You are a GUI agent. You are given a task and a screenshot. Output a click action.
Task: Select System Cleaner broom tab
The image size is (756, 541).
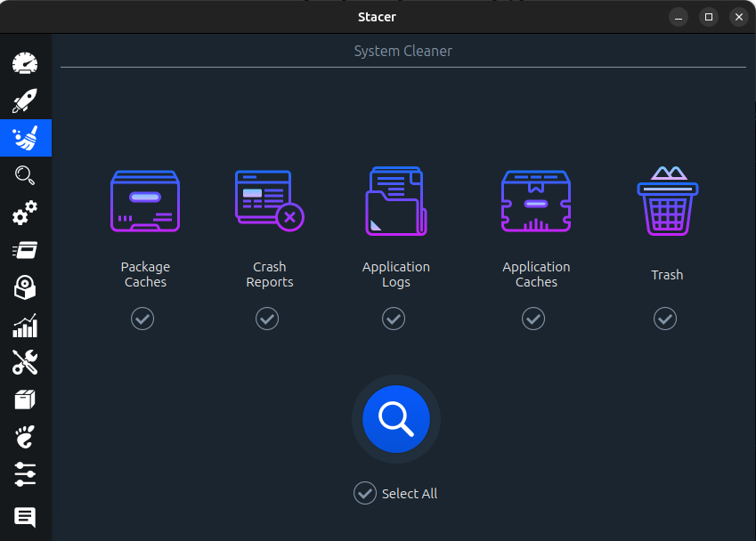25,138
